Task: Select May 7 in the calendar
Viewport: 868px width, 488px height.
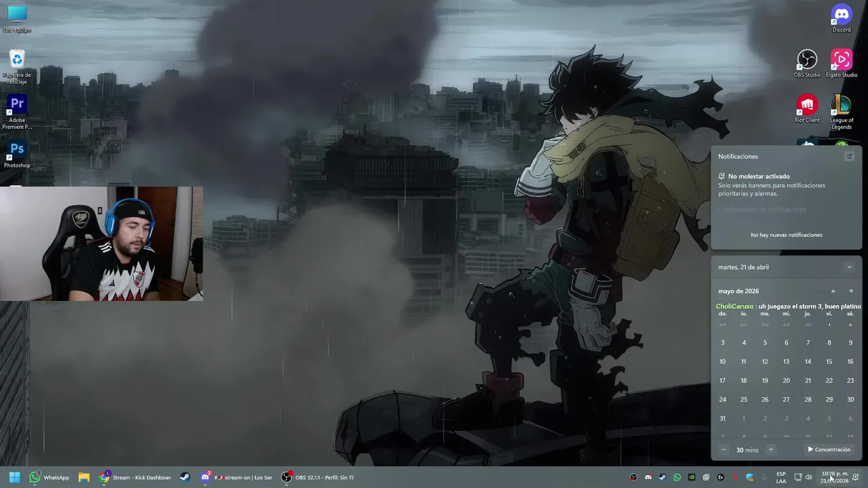Action: (x=808, y=343)
